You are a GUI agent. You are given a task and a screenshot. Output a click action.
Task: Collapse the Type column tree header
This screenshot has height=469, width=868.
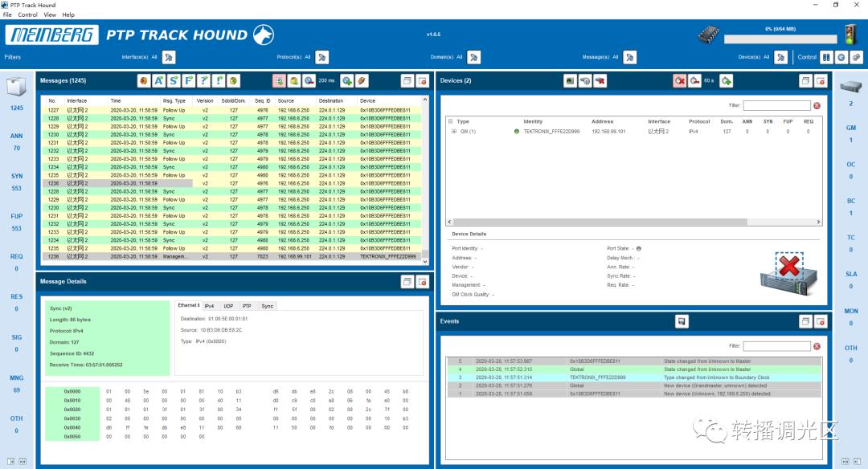(450, 121)
